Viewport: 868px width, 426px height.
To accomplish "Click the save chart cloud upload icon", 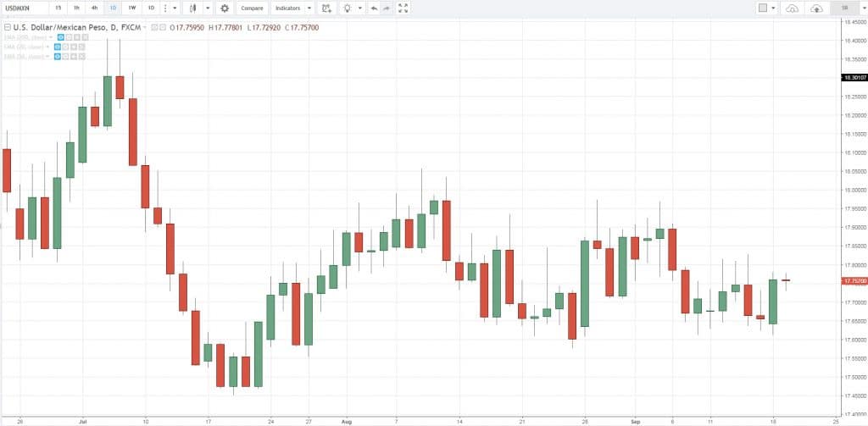I will point(817,8).
